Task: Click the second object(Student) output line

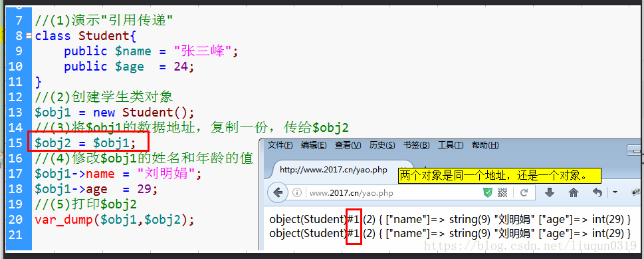Action: 450,234
